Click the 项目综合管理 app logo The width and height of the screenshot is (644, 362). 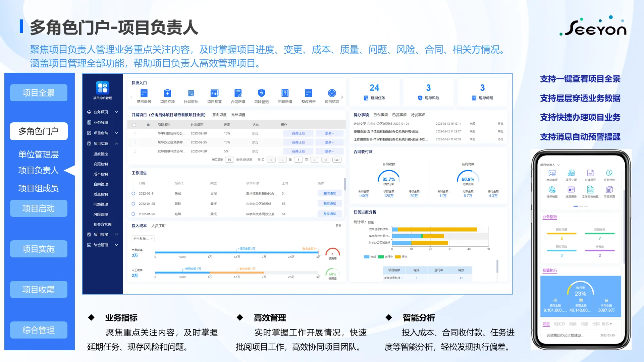pos(102,88)
